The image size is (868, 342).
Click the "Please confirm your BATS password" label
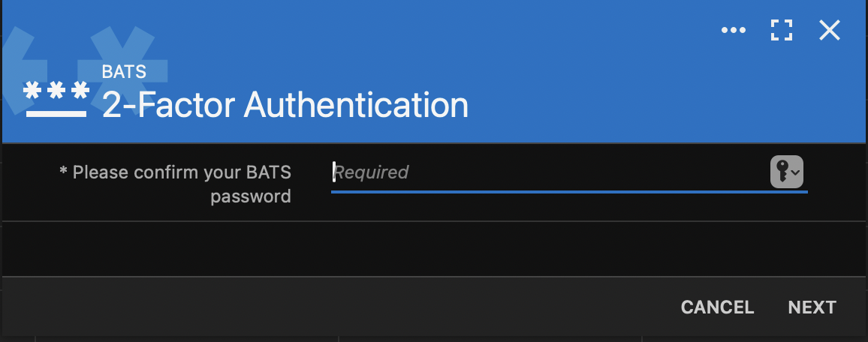[182, 184]
